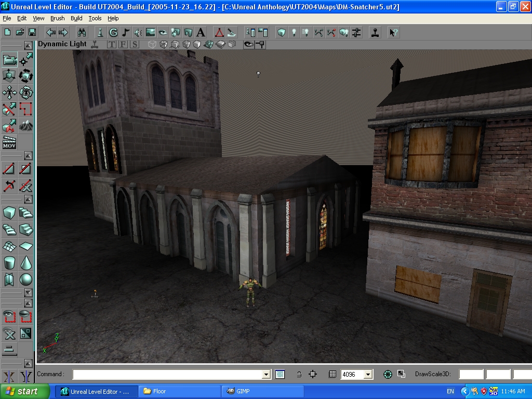Save the current map file
532x399 pixels.
coord(32,32)
